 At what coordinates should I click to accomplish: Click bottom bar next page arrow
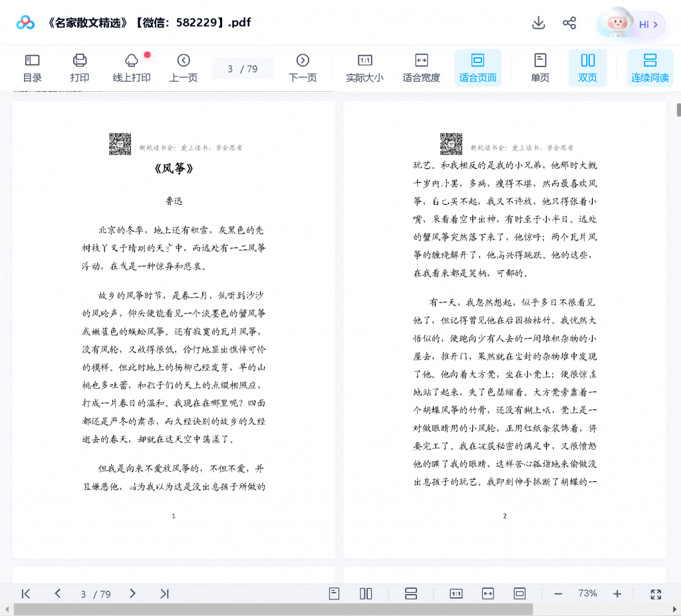(x=132, y=594)
